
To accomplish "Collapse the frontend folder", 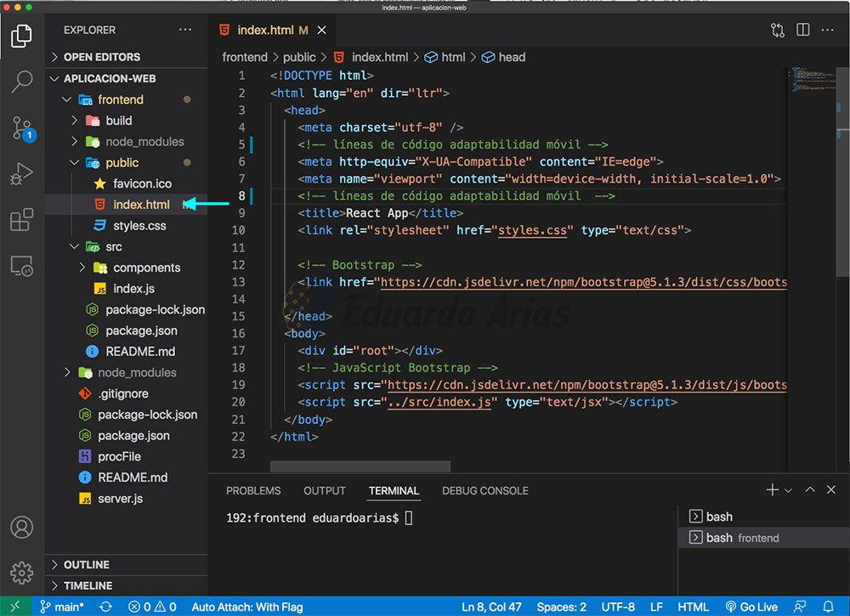I will tap(126, 99).
